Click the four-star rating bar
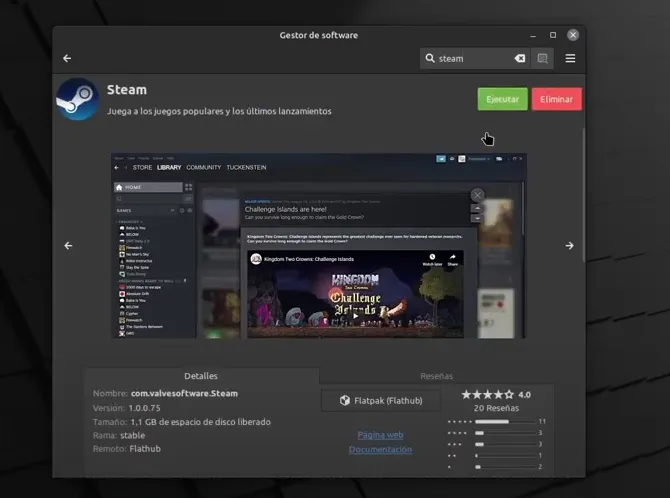Image resolution: width=670 pixels, height=498 pixels. pos(505,433)
